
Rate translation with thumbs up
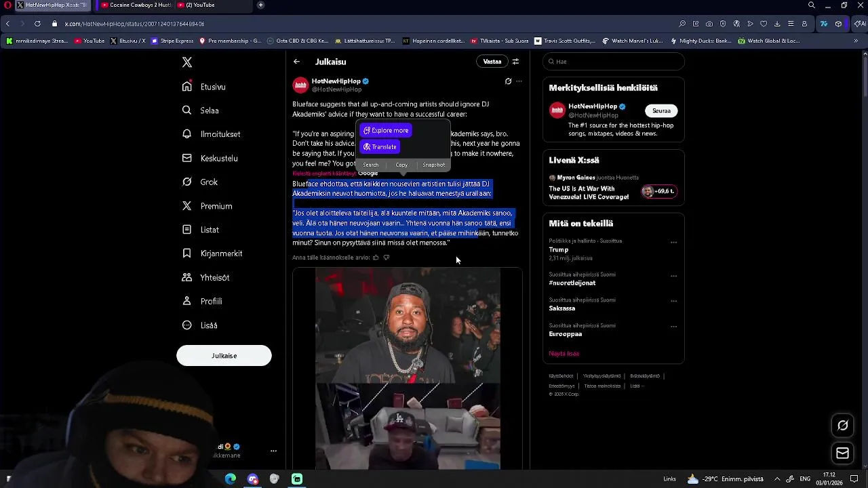coord(376,258)
